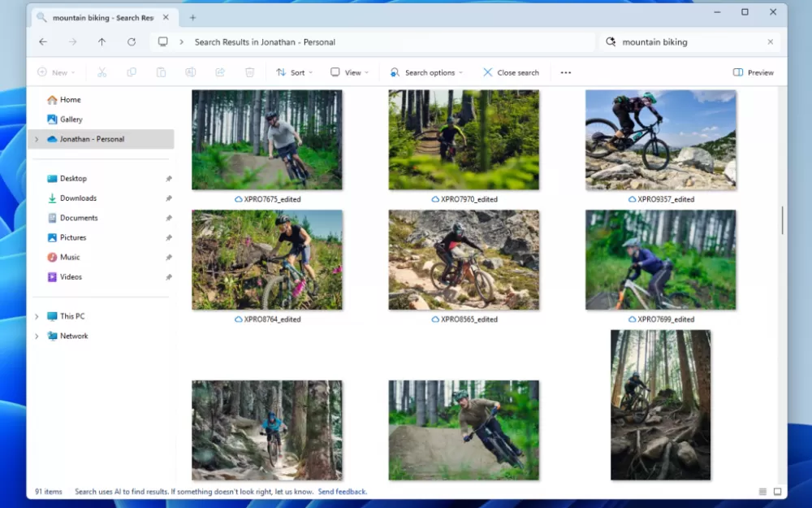This screenshot has height=508, width=812.
Task: Unpin Downloads using its pin icon
Action: click(169, 198)
